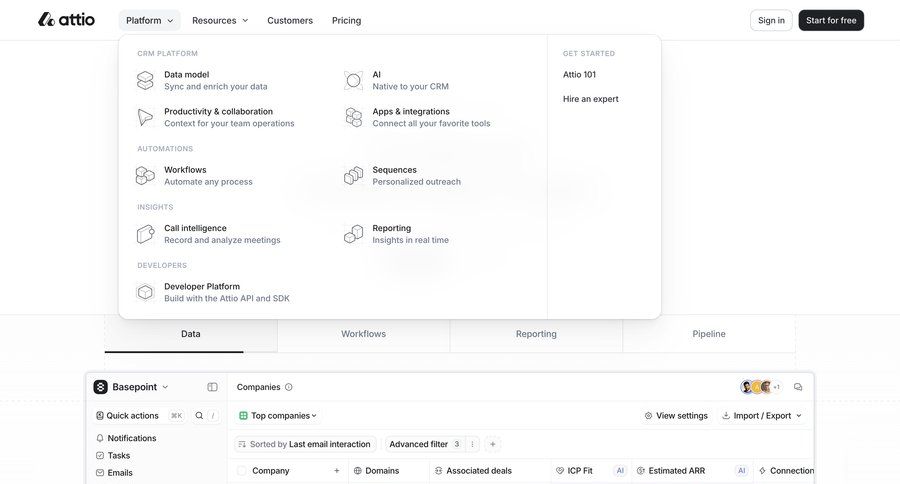900x484 pixels.
Task: Click the Notifications bell icon
Action: click(100, 438)
